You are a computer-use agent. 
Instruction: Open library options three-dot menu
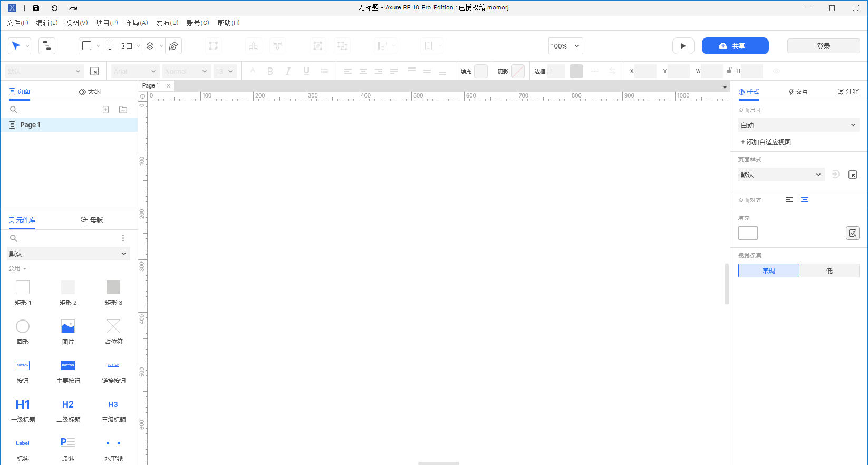click(123, 238)
